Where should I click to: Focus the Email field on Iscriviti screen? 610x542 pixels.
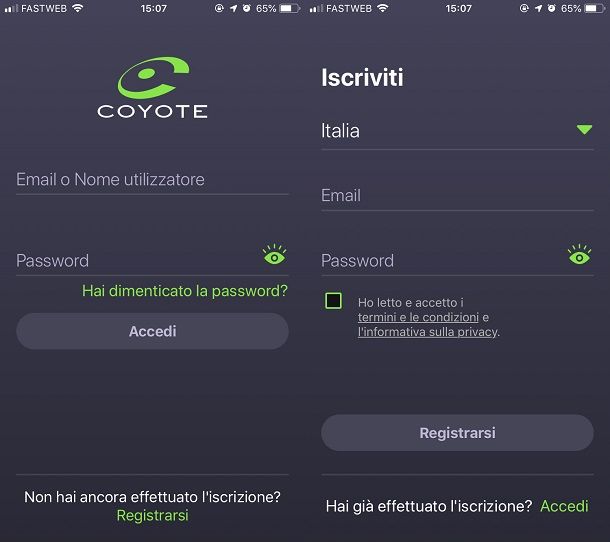[457, 196]
